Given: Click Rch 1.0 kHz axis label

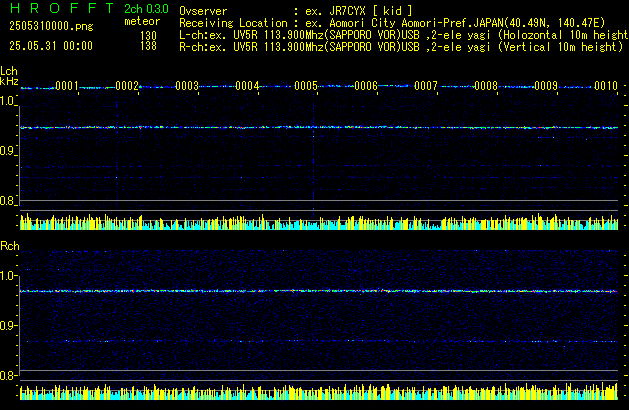Looking at the screenshot, I should 7,276.
